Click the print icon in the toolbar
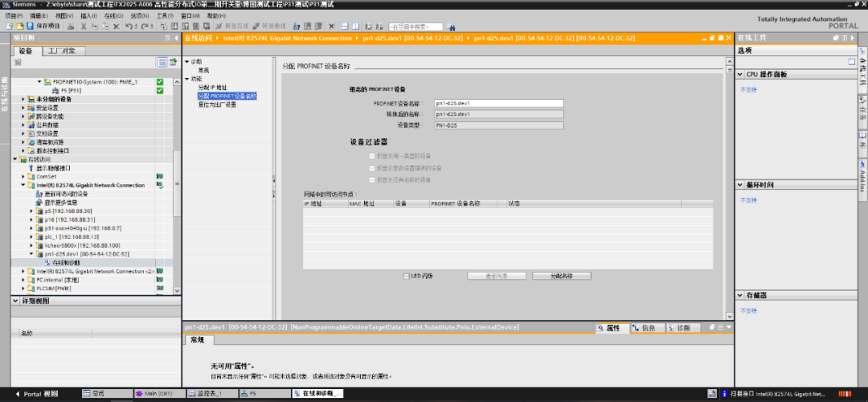The height and width of the screenshot is (402, 868). [x=71, y=26]
